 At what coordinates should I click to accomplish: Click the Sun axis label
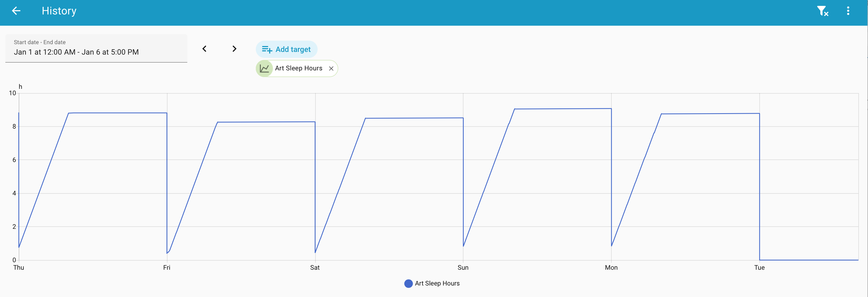pyautogui.click(x=463, y=268)
